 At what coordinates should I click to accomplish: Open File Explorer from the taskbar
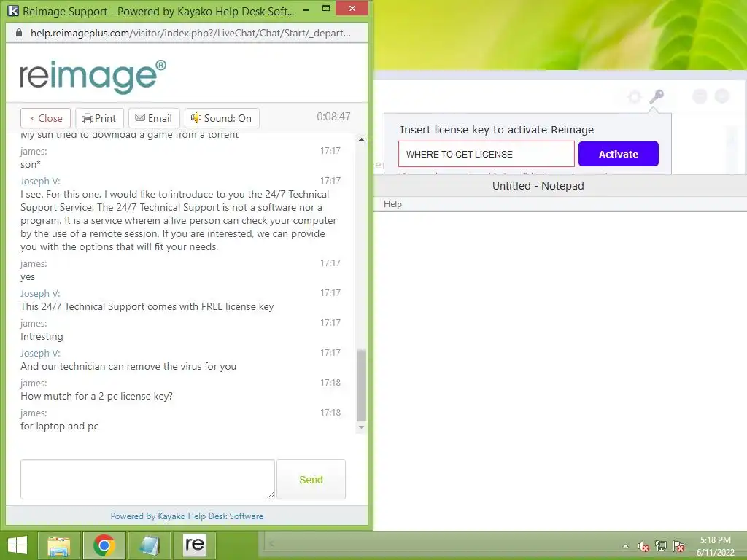(58, 545)
